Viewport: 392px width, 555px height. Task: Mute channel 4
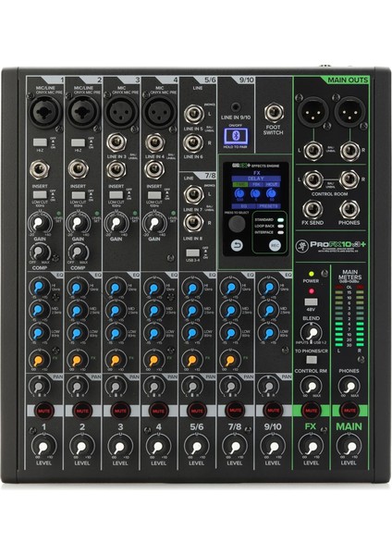click(158, 411)
